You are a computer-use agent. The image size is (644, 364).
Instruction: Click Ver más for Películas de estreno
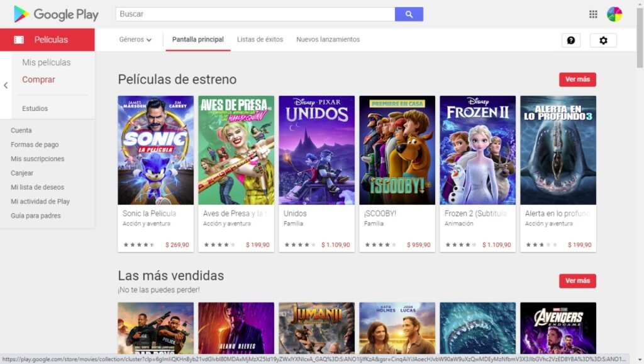(x=577, y=79)
